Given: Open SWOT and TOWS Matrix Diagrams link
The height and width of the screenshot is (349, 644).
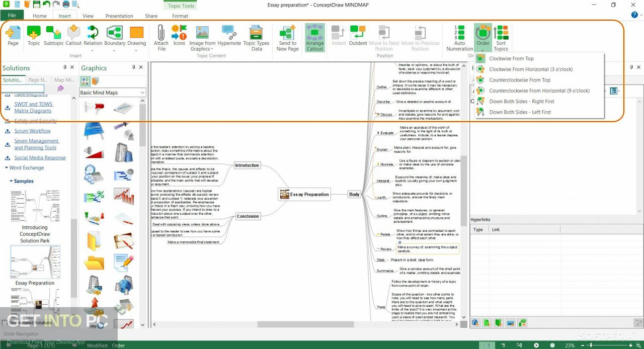Looking at the screenshot, I should coord(33,107).
